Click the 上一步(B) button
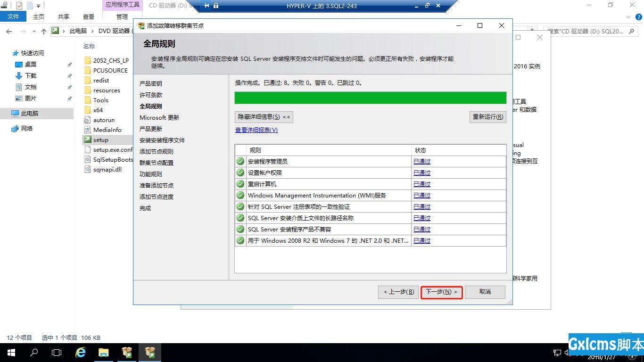This screenshot has height=362, width=644. tap(398, 292)
